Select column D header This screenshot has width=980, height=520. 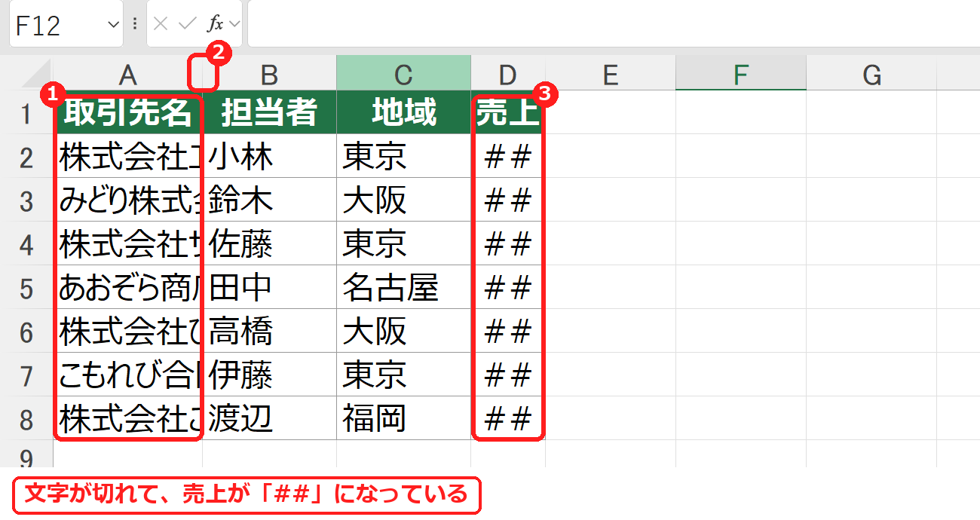click(x=508, y=74)
